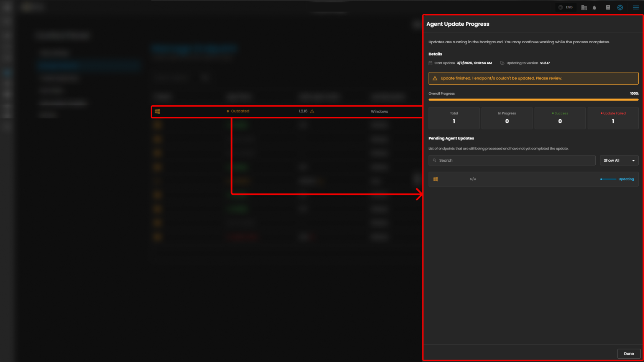Click the Done button

coord(629,354)
